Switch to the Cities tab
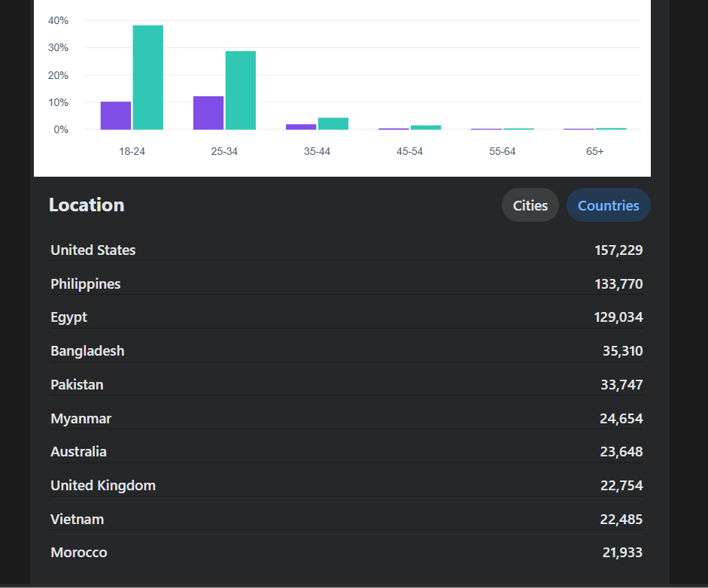Image resolution: width=708 pixels, height=588 pixels. [x=530, y=205]
